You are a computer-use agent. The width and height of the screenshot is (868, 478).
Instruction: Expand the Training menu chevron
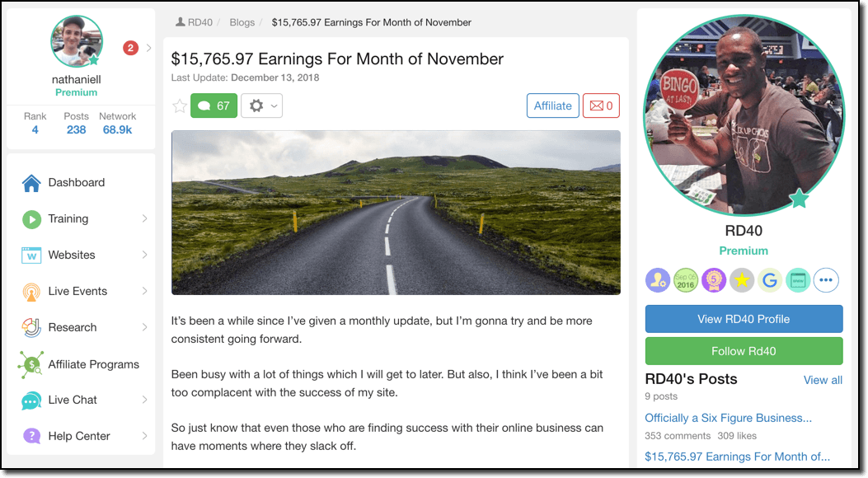click(144, 218)
